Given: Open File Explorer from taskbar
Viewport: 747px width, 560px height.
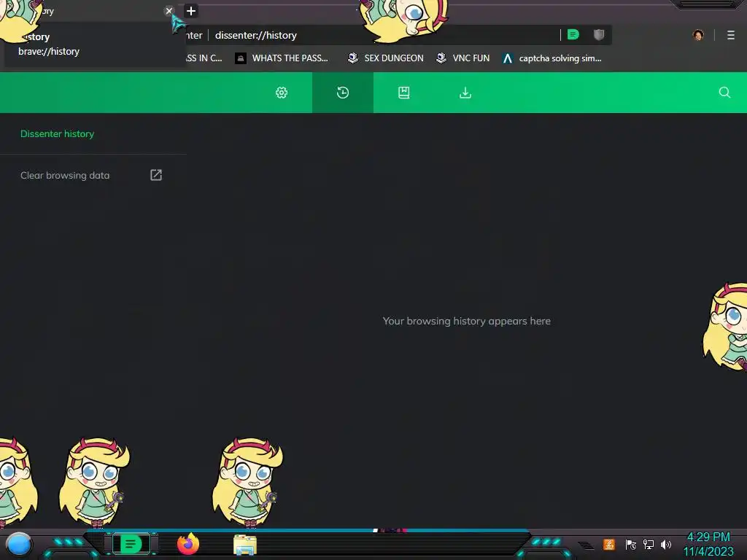Looking at the screenshot, I should [x=245, y=545].
